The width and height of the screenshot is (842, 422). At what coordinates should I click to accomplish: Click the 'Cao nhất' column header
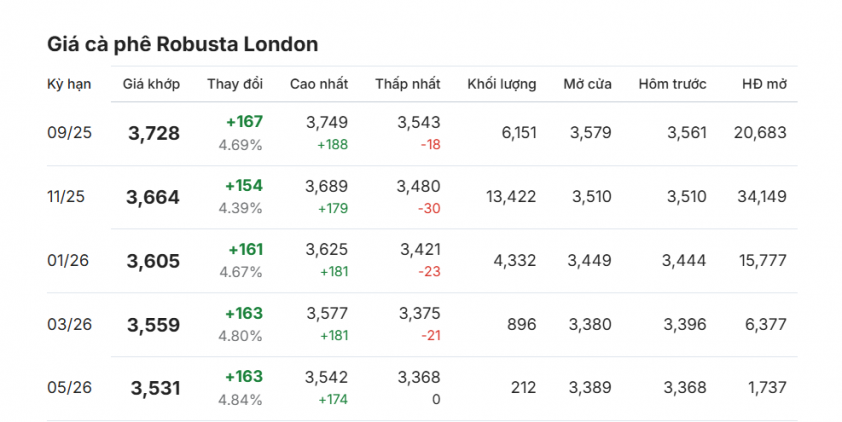click(319, 84)
